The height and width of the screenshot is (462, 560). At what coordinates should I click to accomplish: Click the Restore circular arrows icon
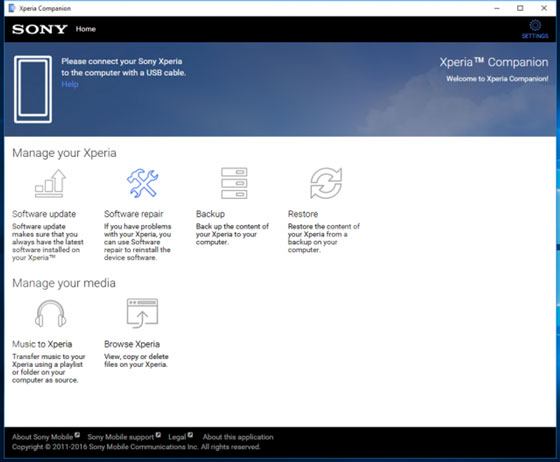tap(326, 183)
